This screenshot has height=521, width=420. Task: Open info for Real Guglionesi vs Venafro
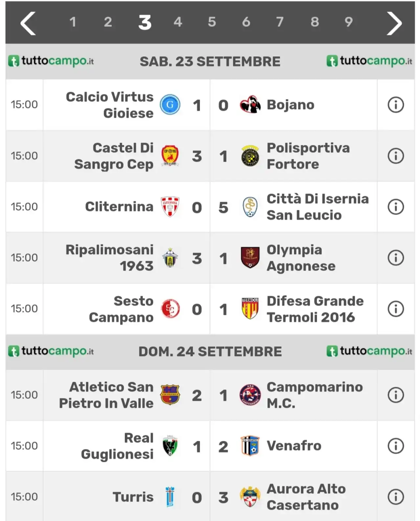click(x=395, y=446)
